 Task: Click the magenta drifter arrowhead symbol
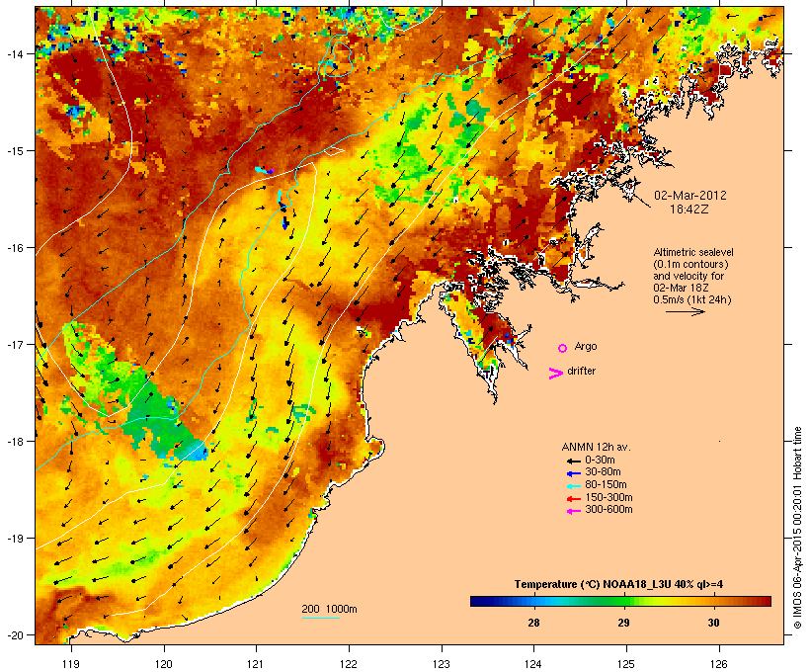[556, 374]
